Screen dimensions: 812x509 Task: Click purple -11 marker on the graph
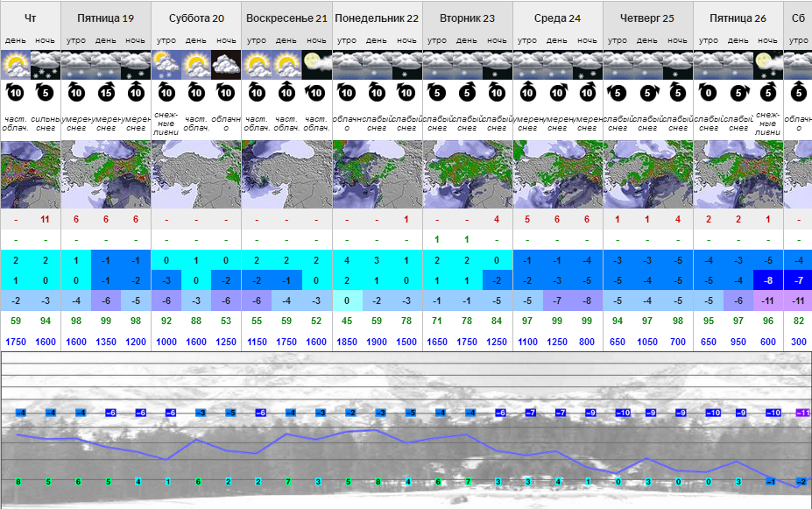point(802,413)
